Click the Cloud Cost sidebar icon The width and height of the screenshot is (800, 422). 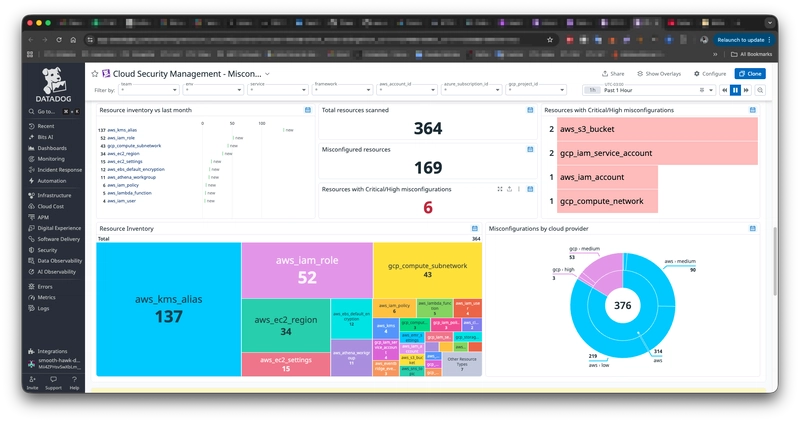[31, 207]
